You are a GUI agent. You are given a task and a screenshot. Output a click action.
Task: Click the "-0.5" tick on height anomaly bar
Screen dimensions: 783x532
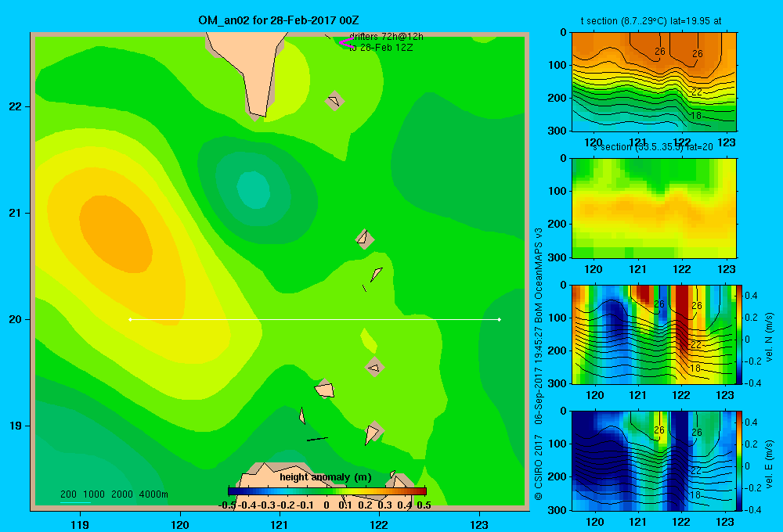point(227,505)
